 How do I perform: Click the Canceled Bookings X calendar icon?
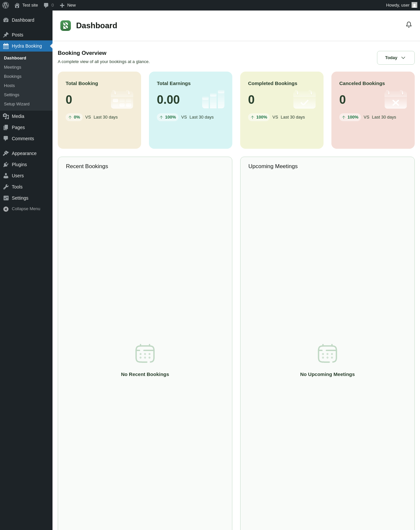395,99
